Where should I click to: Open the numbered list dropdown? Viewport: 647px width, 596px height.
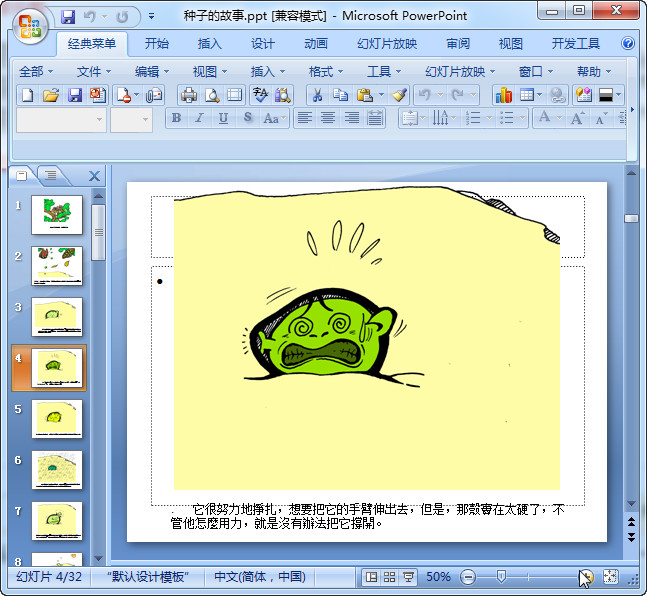(489, 118)
